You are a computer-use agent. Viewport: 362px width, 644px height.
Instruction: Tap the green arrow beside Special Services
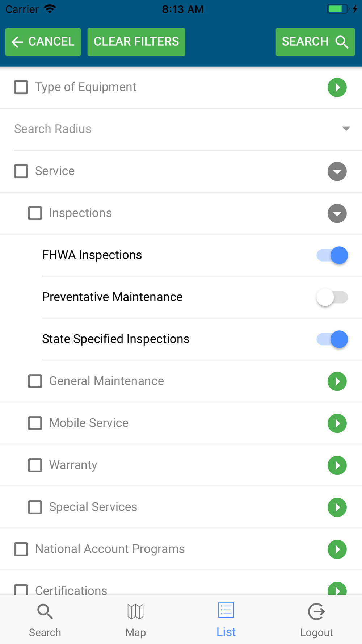(x=337, y=507)
